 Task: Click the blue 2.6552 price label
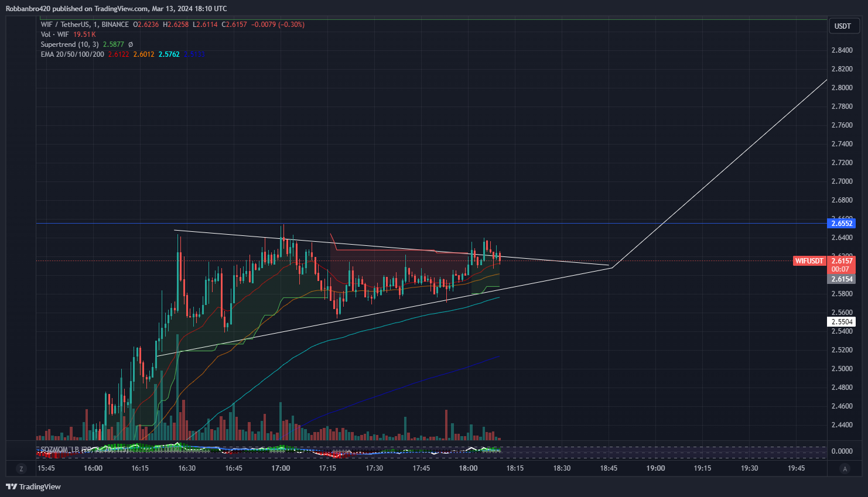[842, 224]
